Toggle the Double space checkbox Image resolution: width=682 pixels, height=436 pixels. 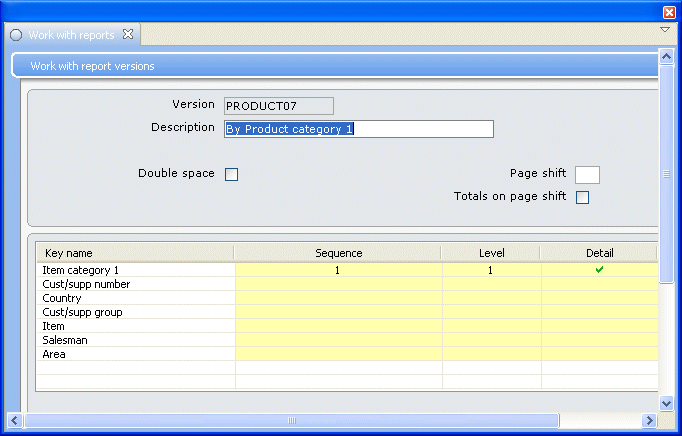pos(231,174)
